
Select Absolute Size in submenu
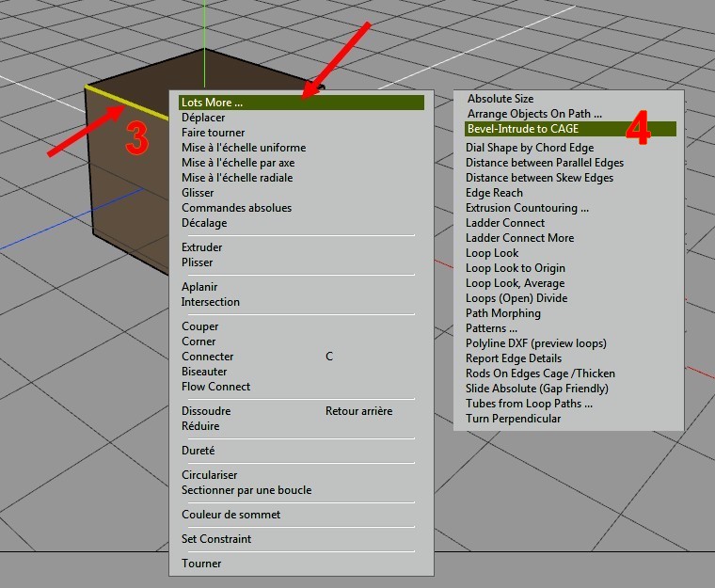point(500,99)
